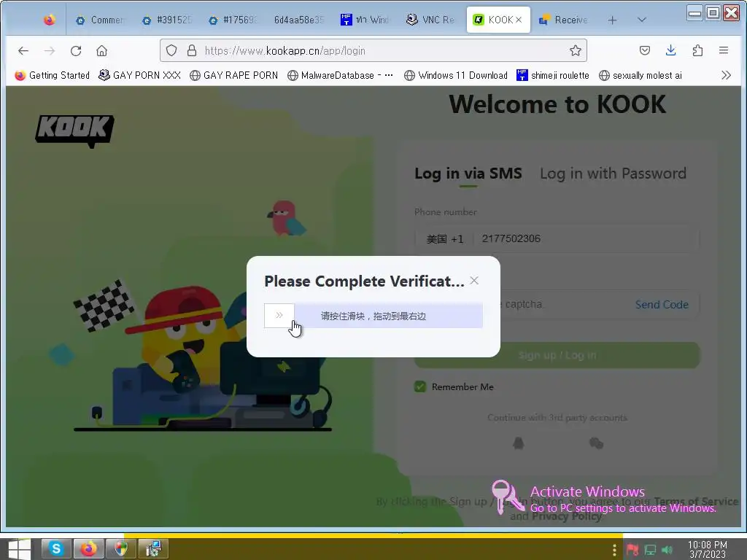This screenshot has height=560, width=747.
Task: Switch to the Comment tab
Action: point(101,20)
